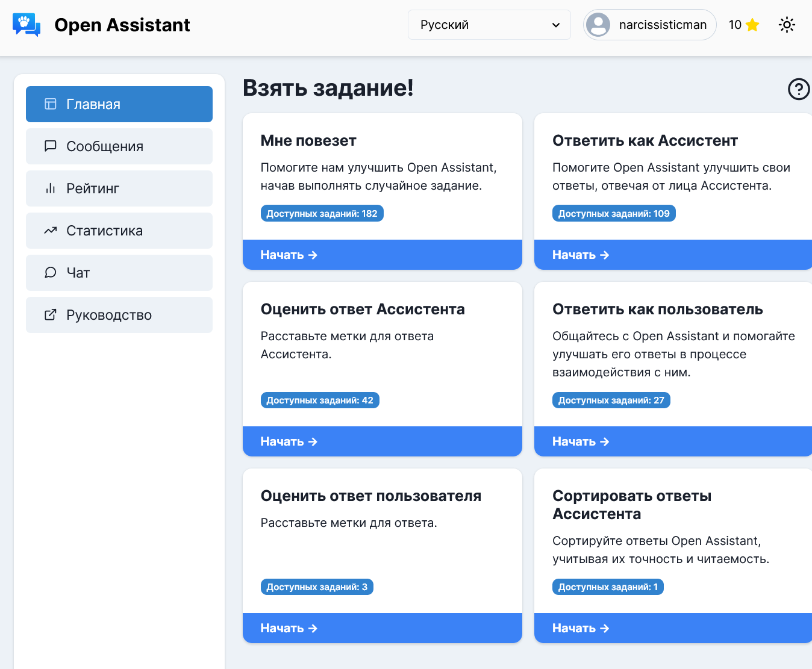
Task: Expand the language selector chevron
Action: pos(557,25)
